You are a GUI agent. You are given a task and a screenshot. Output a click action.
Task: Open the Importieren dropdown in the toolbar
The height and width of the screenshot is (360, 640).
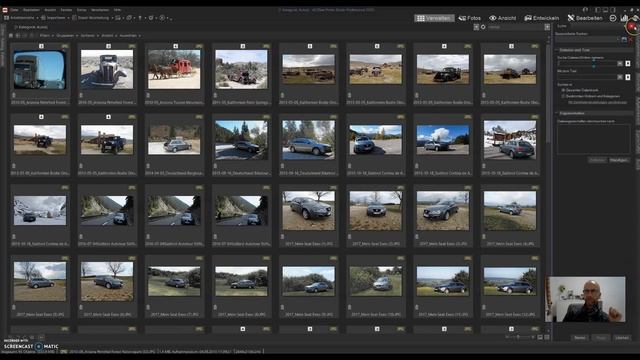coord(54,18)
